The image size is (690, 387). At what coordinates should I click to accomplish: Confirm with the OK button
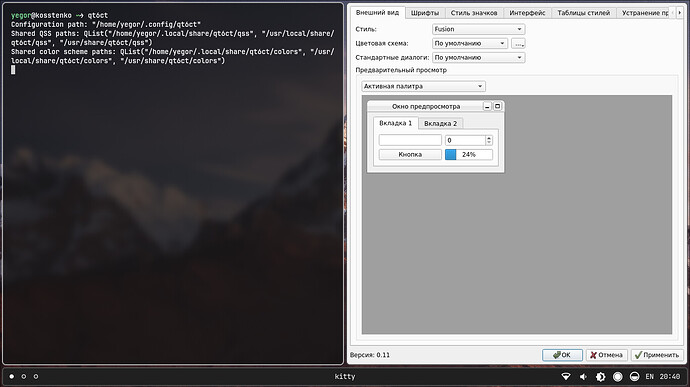[x=562, y=355]
